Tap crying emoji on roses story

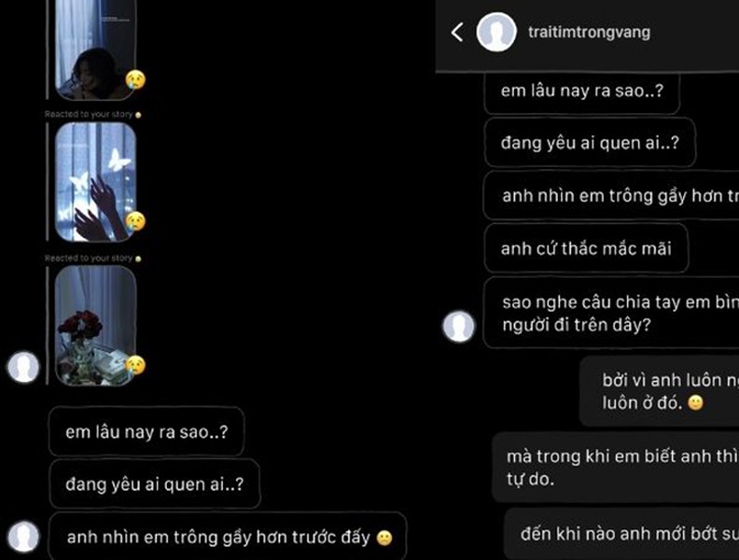click(135, 365)
